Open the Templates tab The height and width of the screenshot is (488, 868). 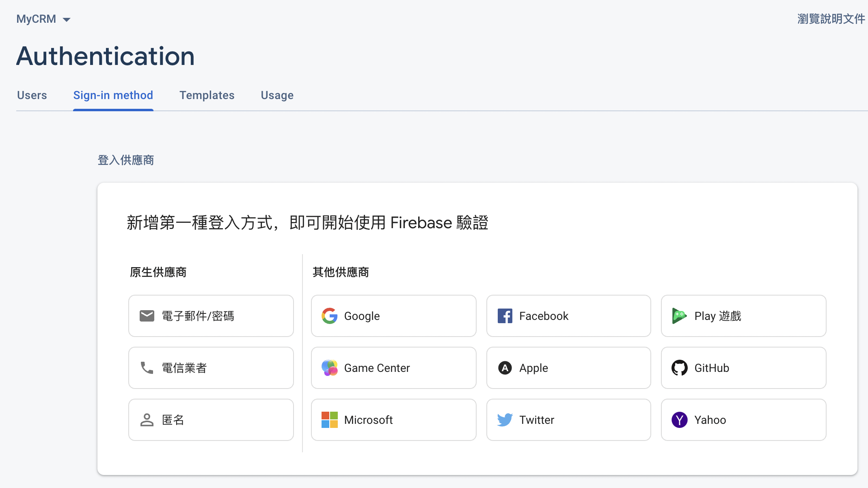[207, 95]
